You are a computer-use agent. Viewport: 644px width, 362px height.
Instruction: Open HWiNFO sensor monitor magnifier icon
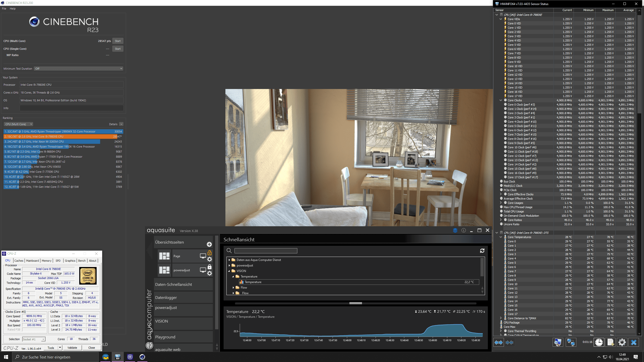[x=558, y=342]
